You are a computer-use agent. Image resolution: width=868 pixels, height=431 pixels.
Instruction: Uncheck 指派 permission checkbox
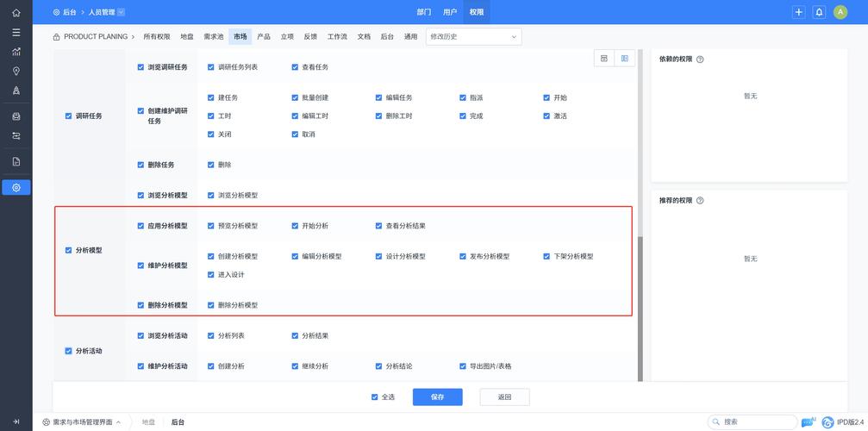463,97
